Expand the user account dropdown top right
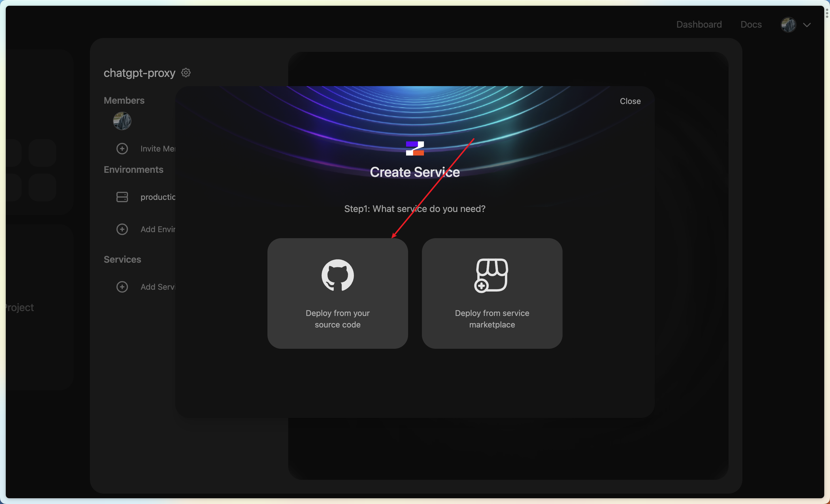Image resolution: width=830 pixels, height=504 pixels. click(x=807, y=24)
